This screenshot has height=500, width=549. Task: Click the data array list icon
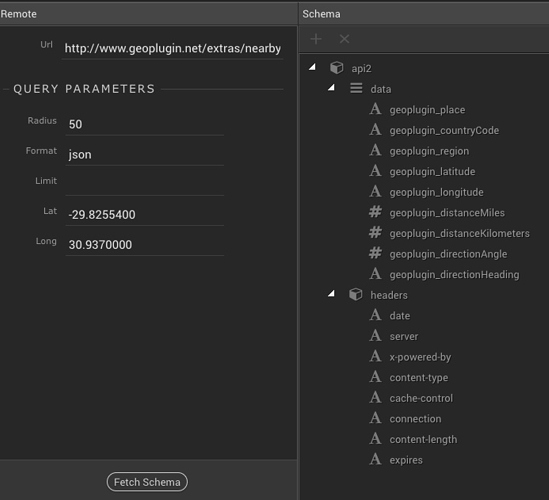point(356,88)
